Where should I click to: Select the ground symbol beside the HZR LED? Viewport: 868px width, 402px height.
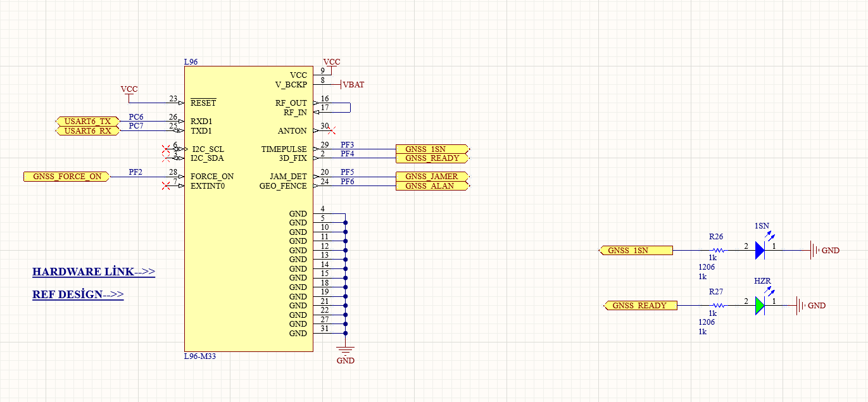coord(801,306)
